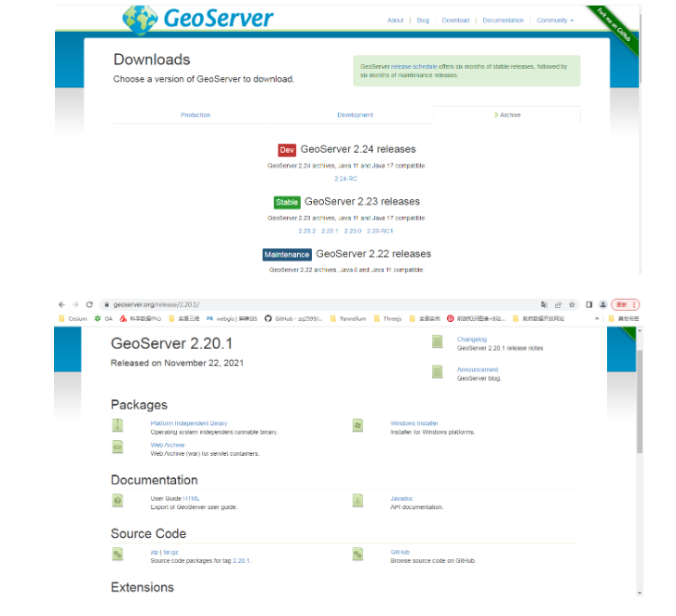Open the Documentation menu link

(503, 20)
